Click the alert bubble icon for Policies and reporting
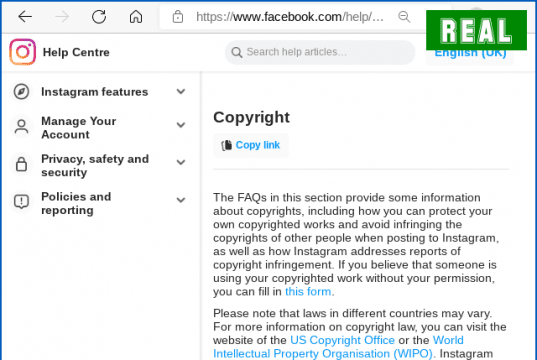 pos(21,202)
